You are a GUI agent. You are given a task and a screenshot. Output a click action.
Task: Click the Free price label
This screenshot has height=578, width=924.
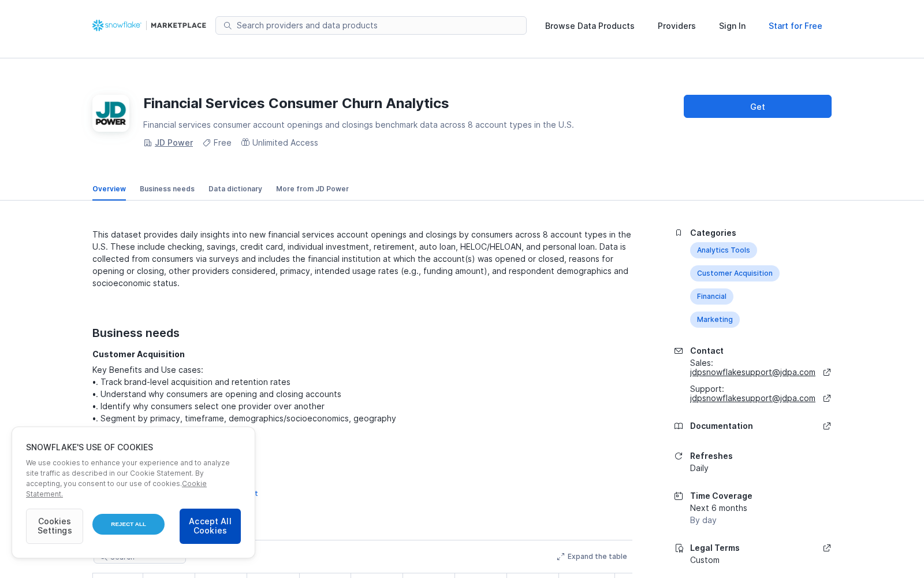(x=222, y=143)
